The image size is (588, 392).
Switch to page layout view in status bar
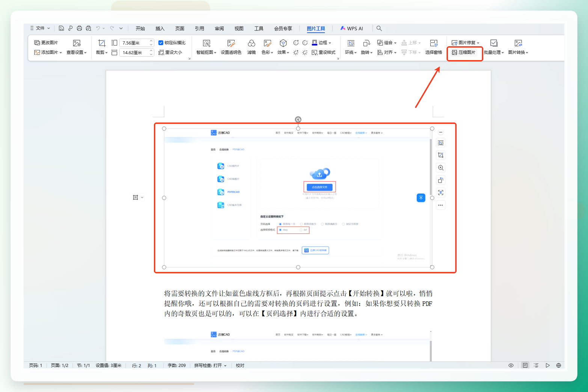click(x=525, y=365)
